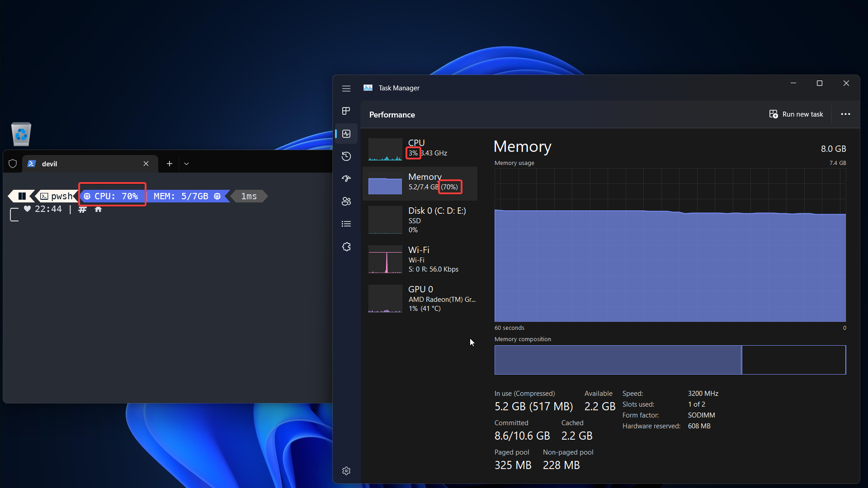Select the GPU 0 graph thumbnail
Image resolution: width=868 pixels, height=488 pixels.
click(385, 298)
